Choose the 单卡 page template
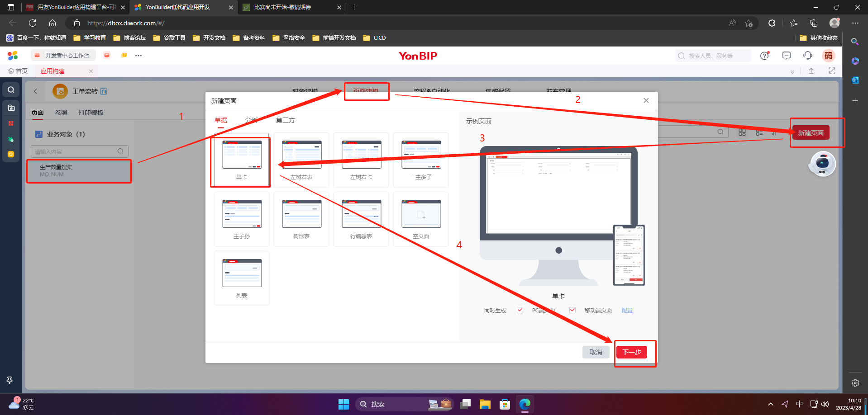The image size is (868, 415). click(242, 160)
